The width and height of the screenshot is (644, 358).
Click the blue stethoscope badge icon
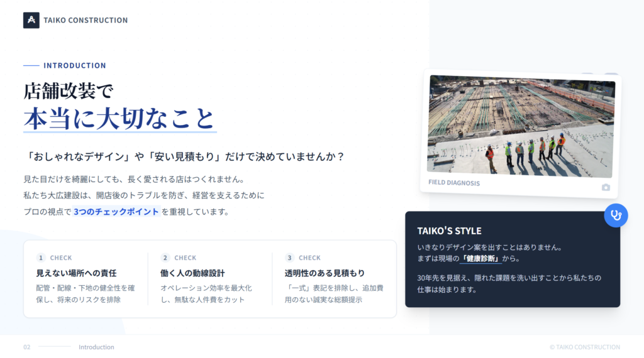616,215
